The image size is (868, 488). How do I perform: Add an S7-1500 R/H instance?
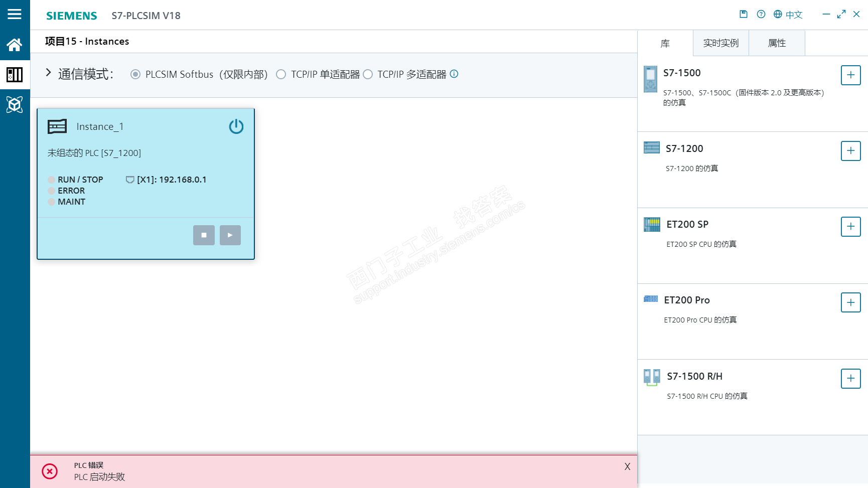[x=851, y=379]
